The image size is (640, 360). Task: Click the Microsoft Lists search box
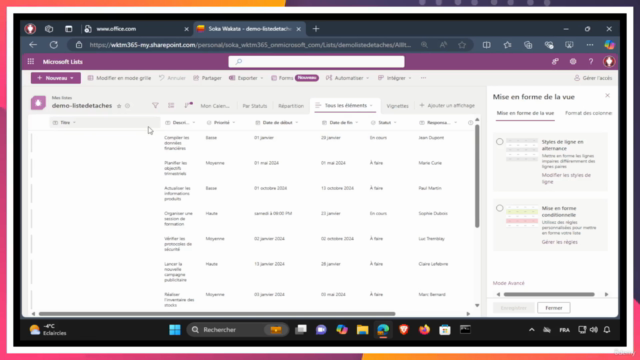316,62
